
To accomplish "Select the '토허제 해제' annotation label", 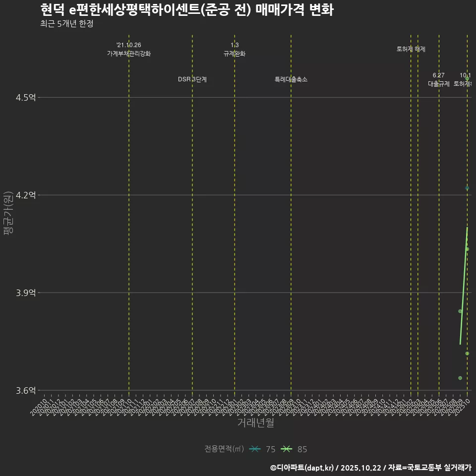I will 411,49.
